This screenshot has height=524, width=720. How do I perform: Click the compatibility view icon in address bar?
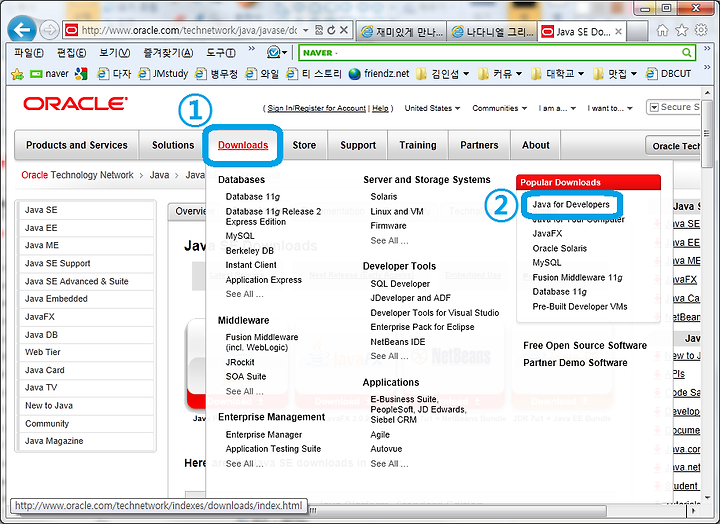[x=319, y=30]
